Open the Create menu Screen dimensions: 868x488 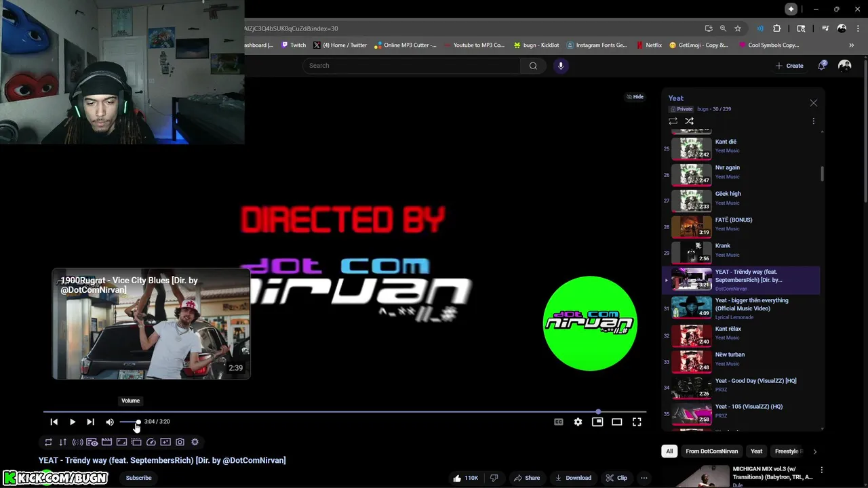click(789, 66)
